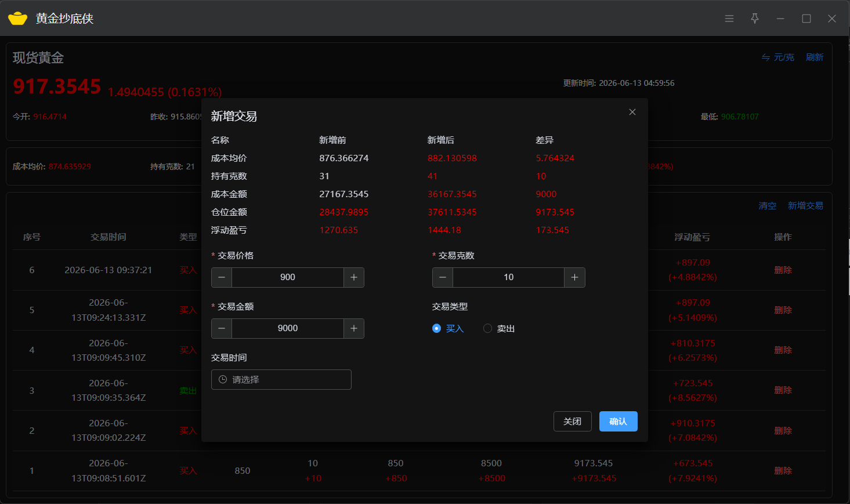The image size is (850, 504).
Task: Switch unit via 元/克 link
Action: 777,57
